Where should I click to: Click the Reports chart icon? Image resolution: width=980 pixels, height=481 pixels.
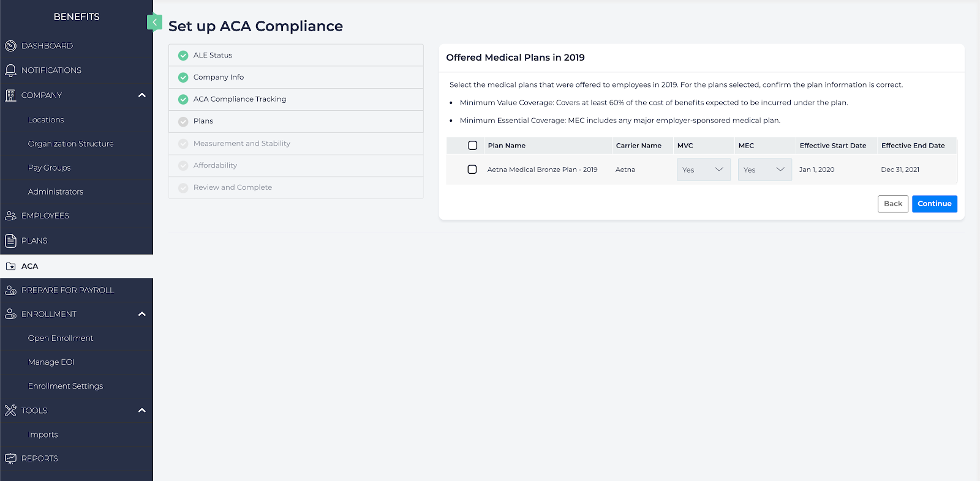click(x=10, y=458)
